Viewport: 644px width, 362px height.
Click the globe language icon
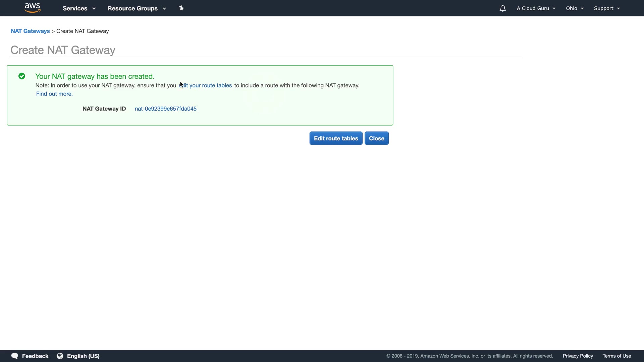[x=60, y=356]
